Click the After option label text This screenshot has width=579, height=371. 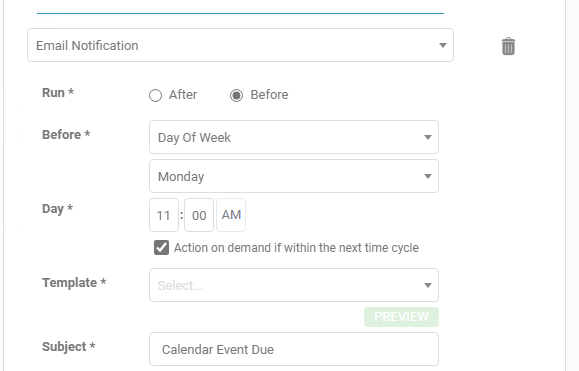183,95
